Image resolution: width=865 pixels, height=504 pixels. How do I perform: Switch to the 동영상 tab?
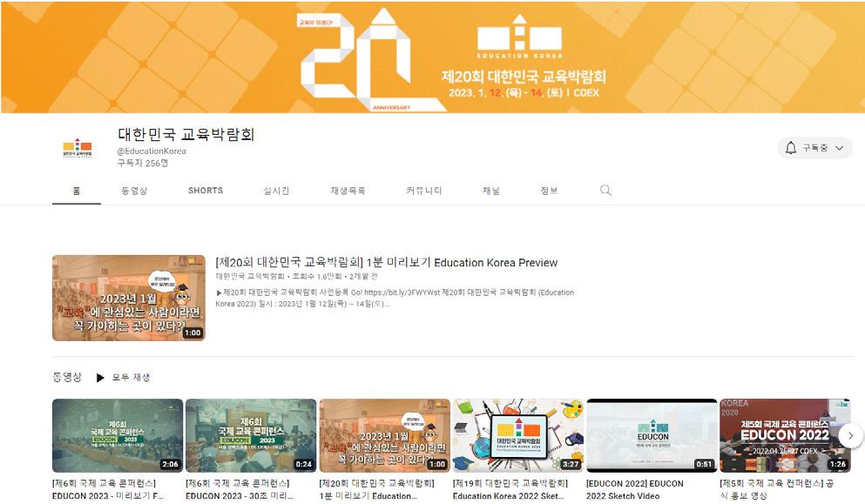pyautogui.click(x=134, y=191)
